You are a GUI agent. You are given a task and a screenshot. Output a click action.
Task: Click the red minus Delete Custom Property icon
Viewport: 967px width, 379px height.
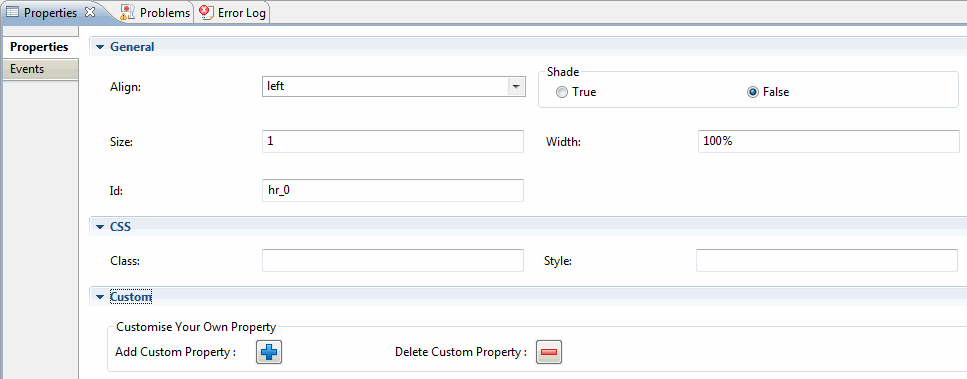[549, 353]
